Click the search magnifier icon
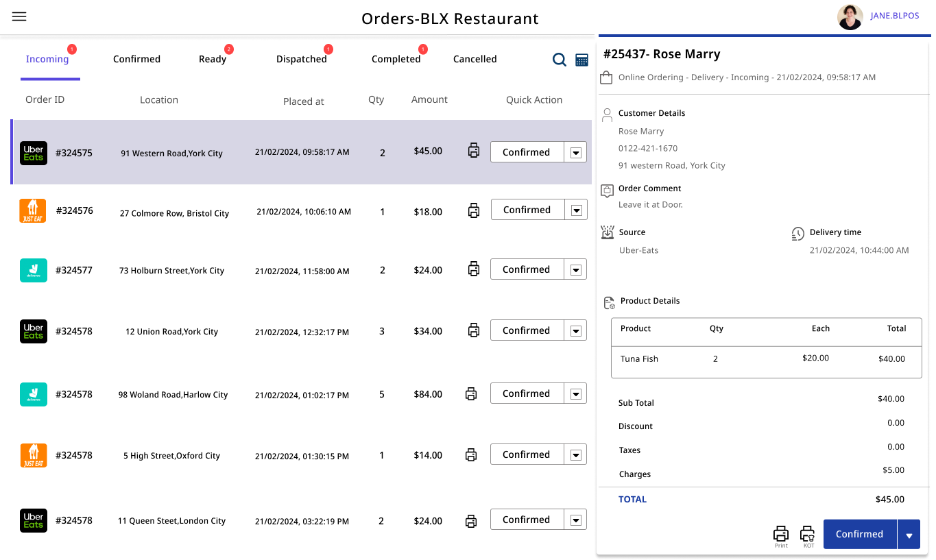 [x=560, y=60]
